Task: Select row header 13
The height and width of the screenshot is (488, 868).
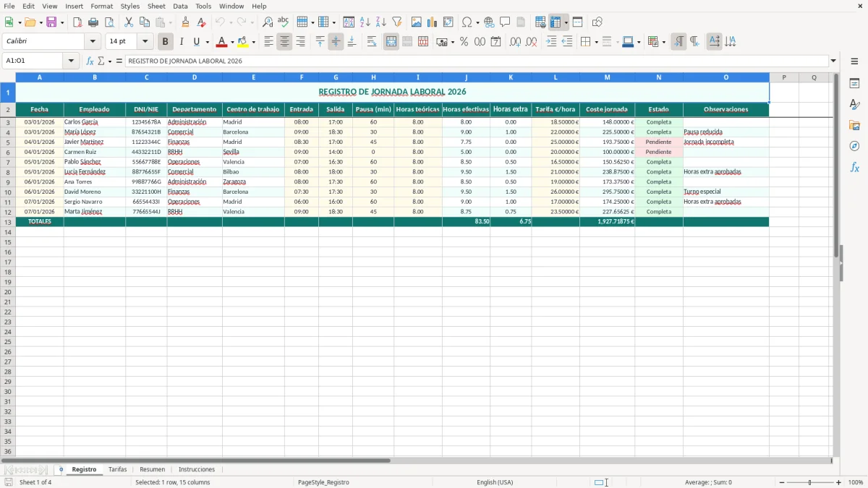Action: click(8, 222)
